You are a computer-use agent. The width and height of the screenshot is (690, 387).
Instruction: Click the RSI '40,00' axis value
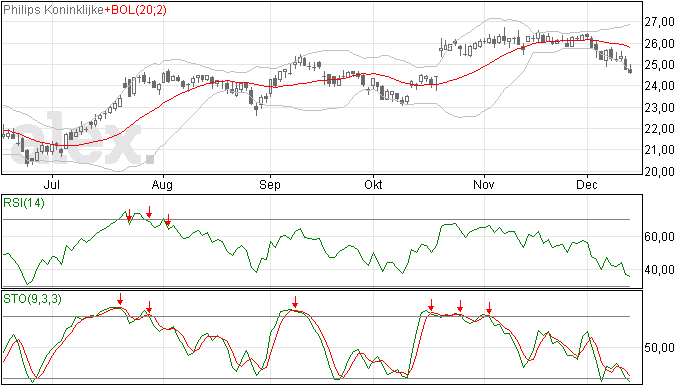click(x=659, y=269)
